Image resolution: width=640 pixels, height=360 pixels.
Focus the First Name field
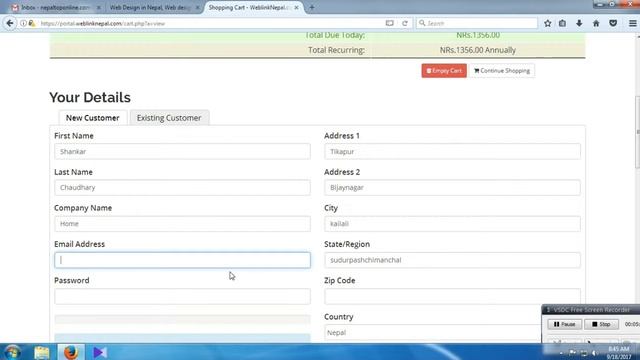(182, 151)
